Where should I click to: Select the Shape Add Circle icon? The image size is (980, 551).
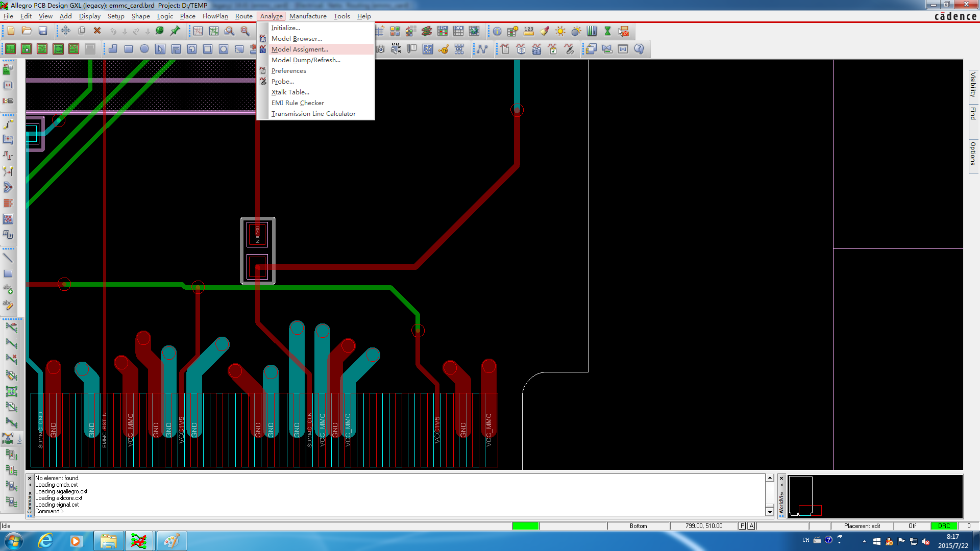tap(144, 49)
